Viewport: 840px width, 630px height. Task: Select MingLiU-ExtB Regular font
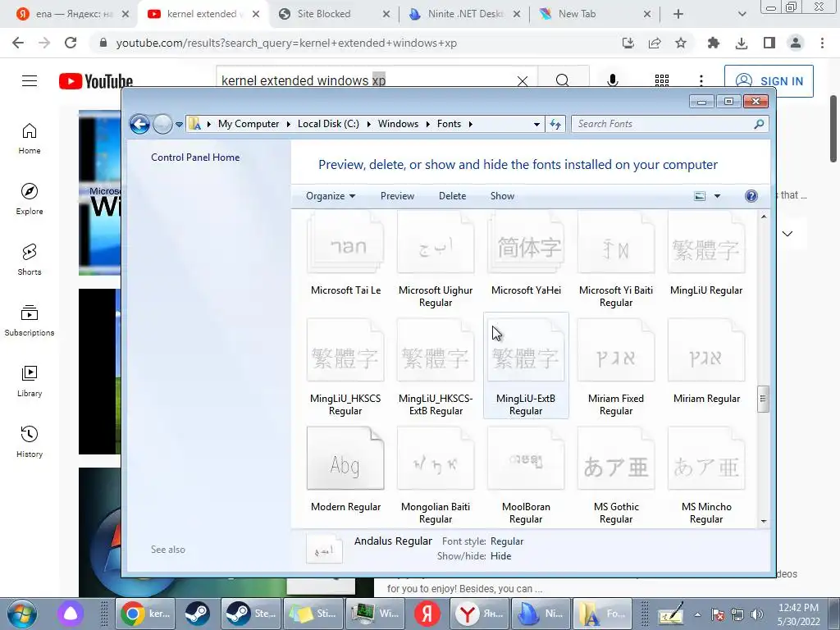coord(526,366)
